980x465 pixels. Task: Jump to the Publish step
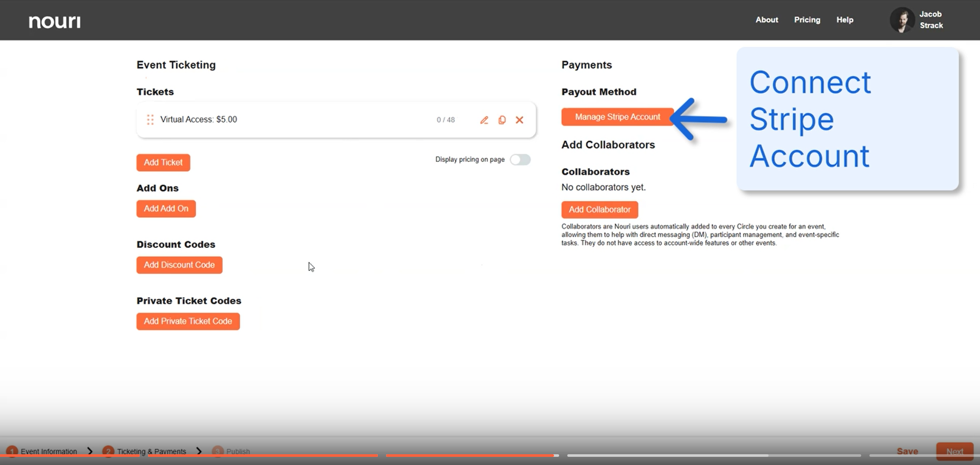pyautogui.click(x=238, y=451)
